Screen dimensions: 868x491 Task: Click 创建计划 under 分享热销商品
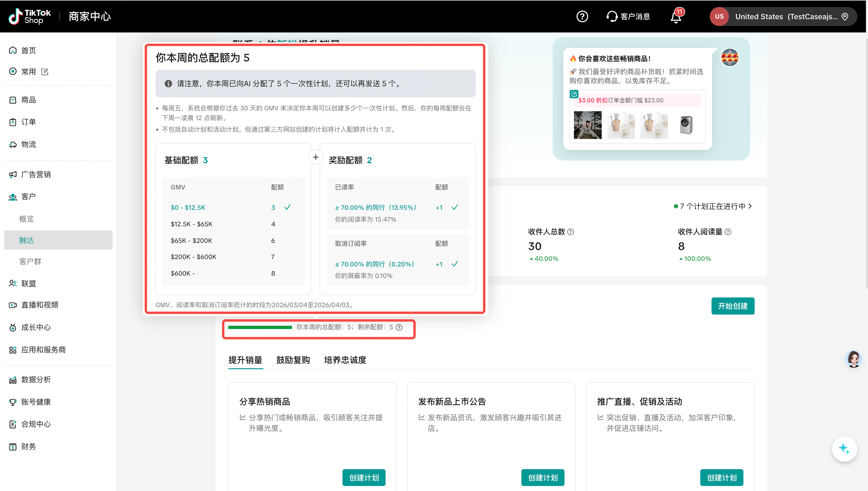pyautogui.click(x=364, y=477)
